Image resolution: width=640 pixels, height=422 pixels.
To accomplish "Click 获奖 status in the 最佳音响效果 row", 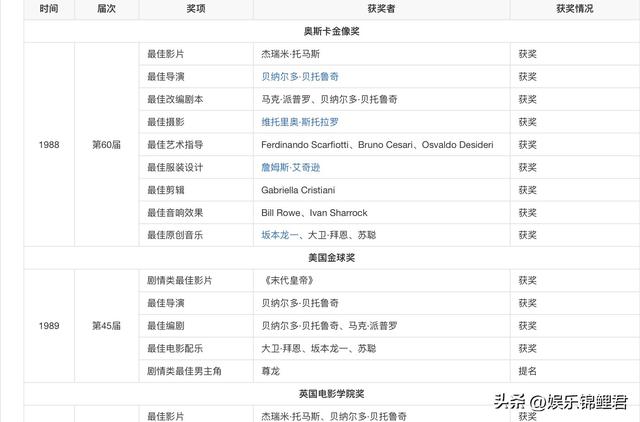I will [527, 213].
